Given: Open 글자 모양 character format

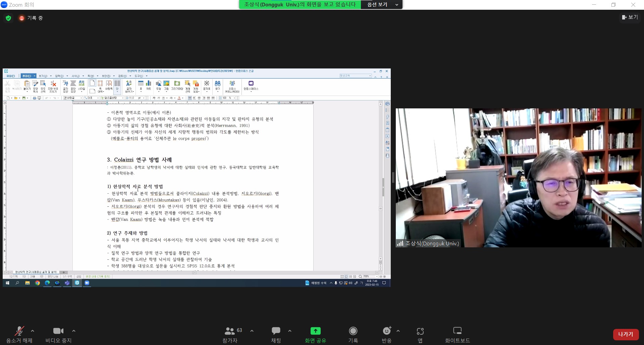Looking at the screenshot, I should point(65,87).
